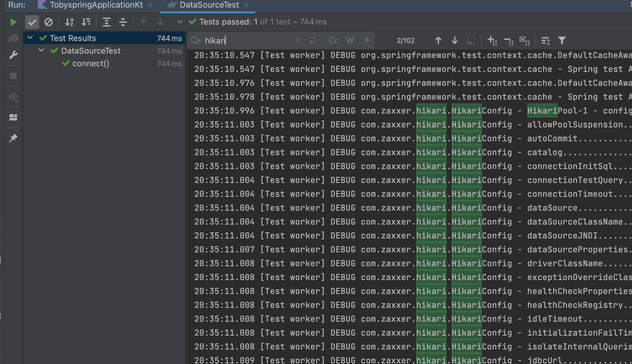
Task: Collapse the Test Results tree node
Action: [x=30, y=38]
